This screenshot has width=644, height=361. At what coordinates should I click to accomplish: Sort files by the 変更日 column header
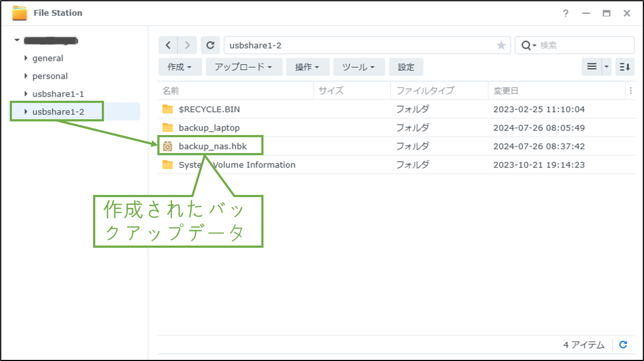[506, 90]
